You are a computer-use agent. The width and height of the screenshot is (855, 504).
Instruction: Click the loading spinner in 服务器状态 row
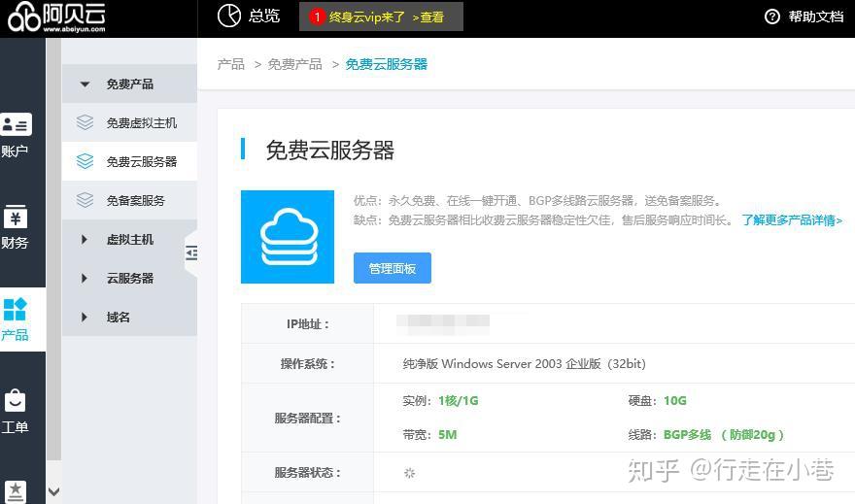tap(409, 472)
